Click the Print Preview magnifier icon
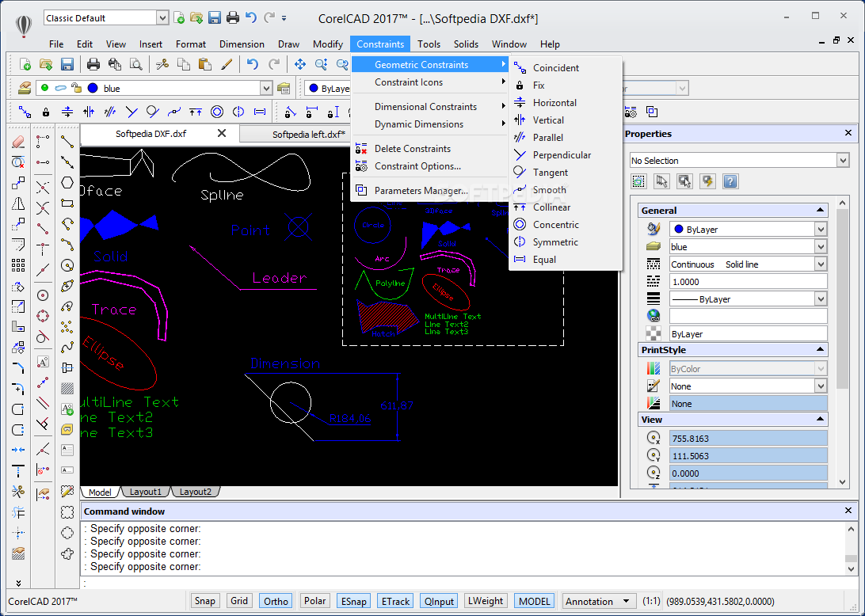Image resolution: width=865 pixels, height=616 pixels. click(135, 64)
